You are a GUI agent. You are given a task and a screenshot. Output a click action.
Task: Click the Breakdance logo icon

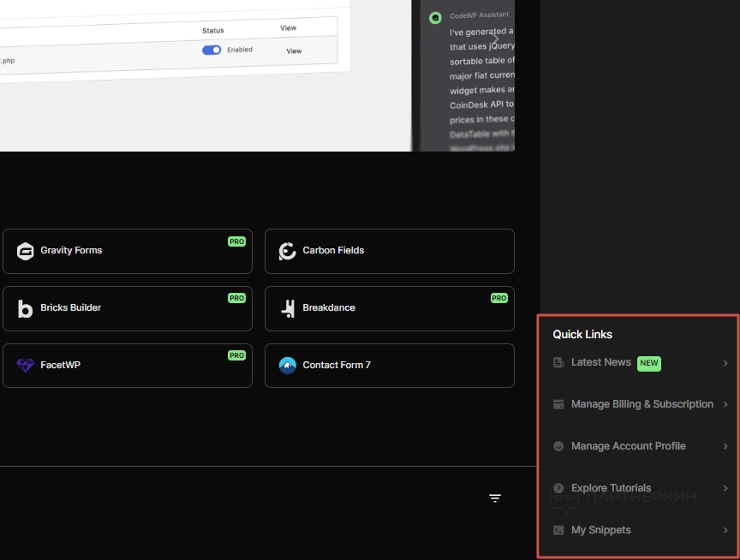pyautogui.click(x=288, y=308)
